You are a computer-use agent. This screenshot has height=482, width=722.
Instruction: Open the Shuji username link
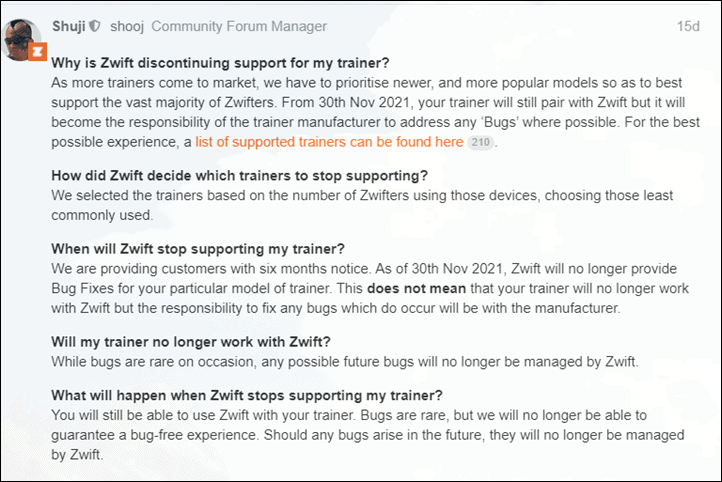69,26
